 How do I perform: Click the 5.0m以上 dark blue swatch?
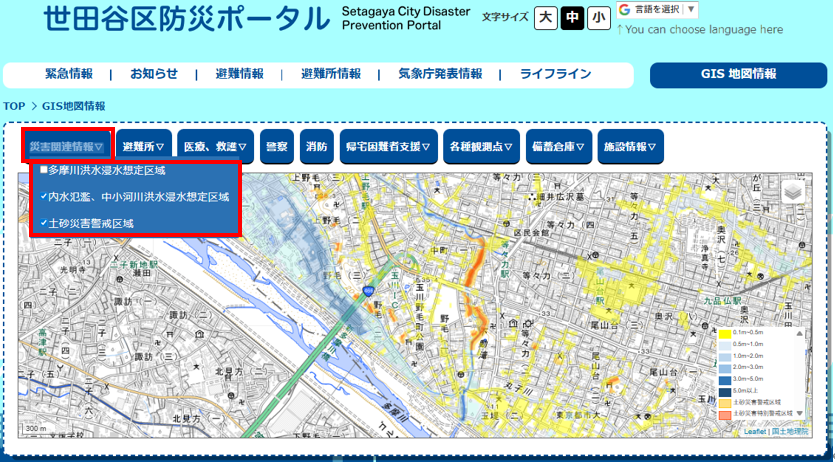point(725,392)
